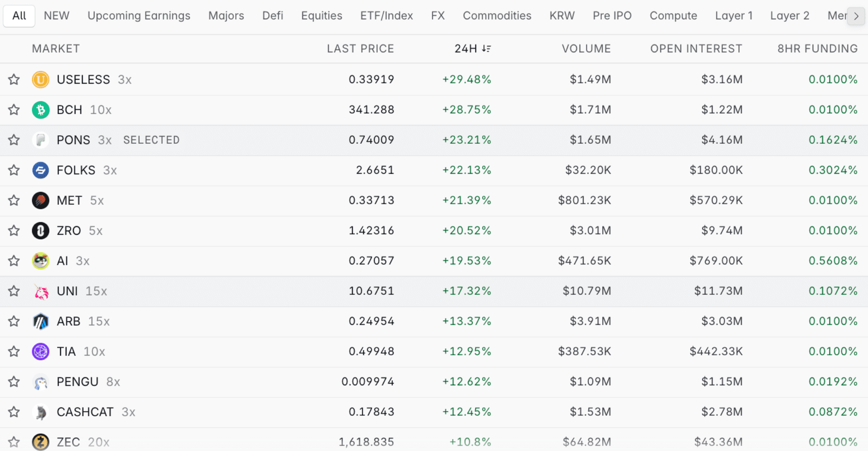Image resolution: width=868 pixels, height=451 pixels.
Task: Click the USELESS coin logo icon
Action: click(x=40, y=79)
